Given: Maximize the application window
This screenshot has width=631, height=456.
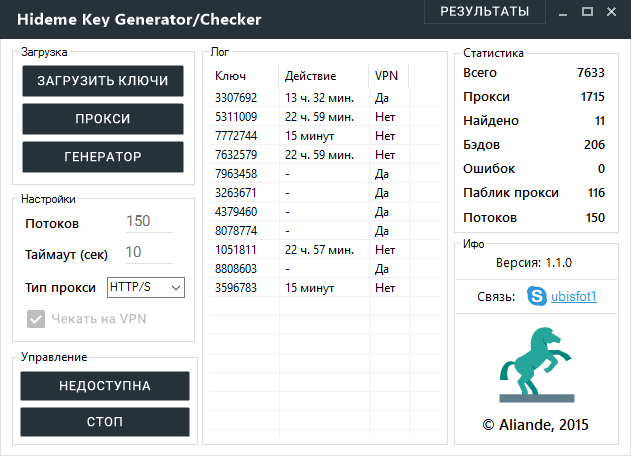Looking at the screenshot, I should coord(587,12).
